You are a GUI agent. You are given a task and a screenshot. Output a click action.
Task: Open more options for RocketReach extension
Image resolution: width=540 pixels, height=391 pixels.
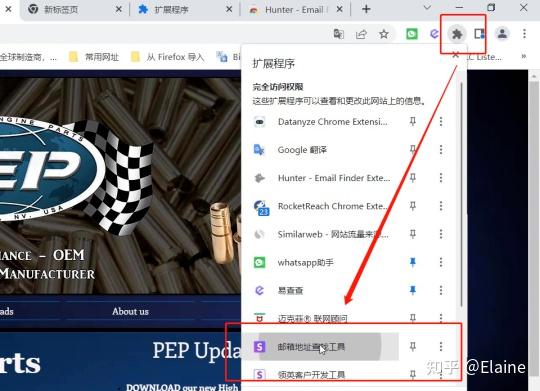[x=441, y=206]
